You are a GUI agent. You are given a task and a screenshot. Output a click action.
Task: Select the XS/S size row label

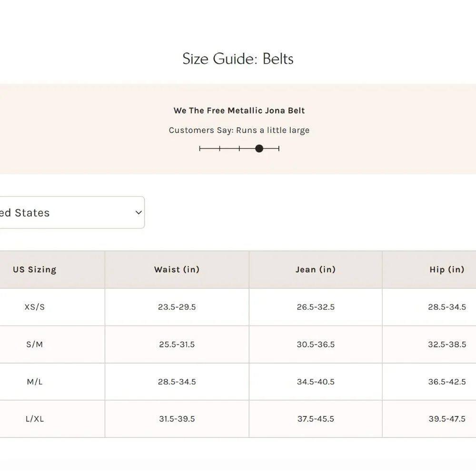click(35, 307)
